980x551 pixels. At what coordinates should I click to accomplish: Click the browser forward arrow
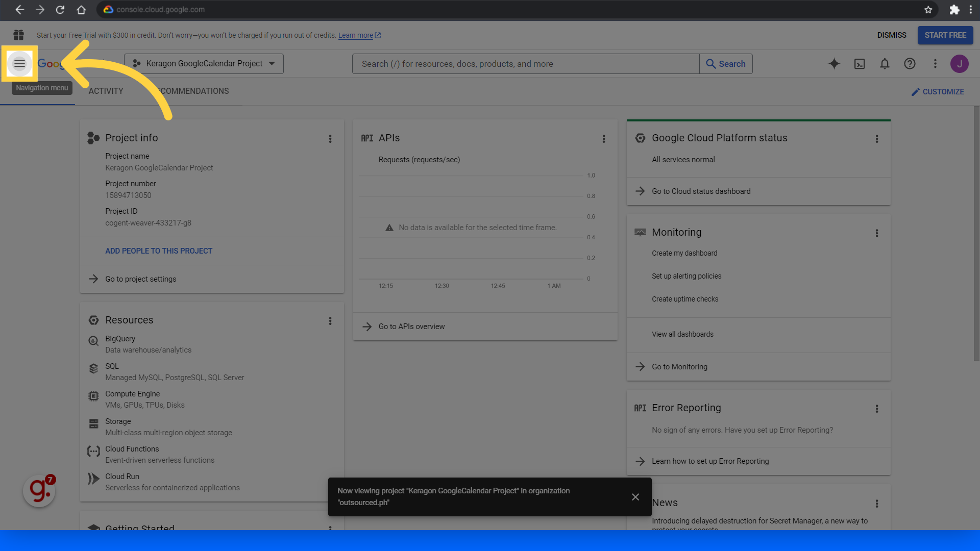pos(40,10)
